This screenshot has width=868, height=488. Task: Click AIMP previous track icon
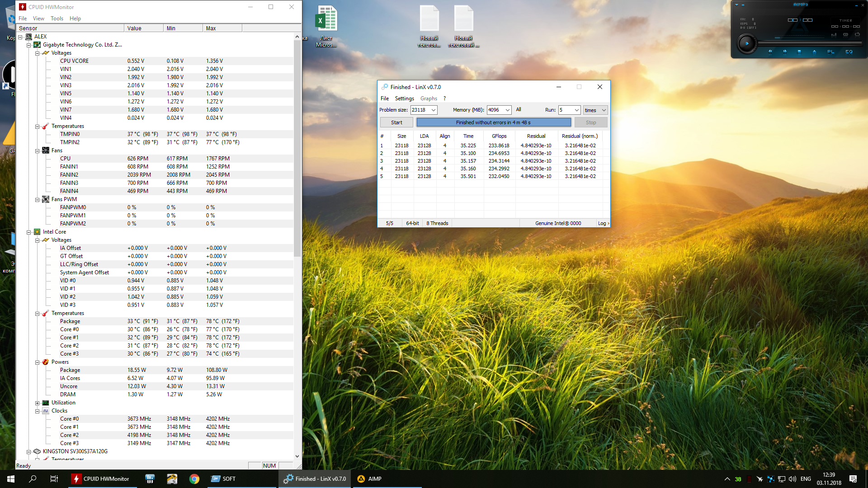pos(770,52)
